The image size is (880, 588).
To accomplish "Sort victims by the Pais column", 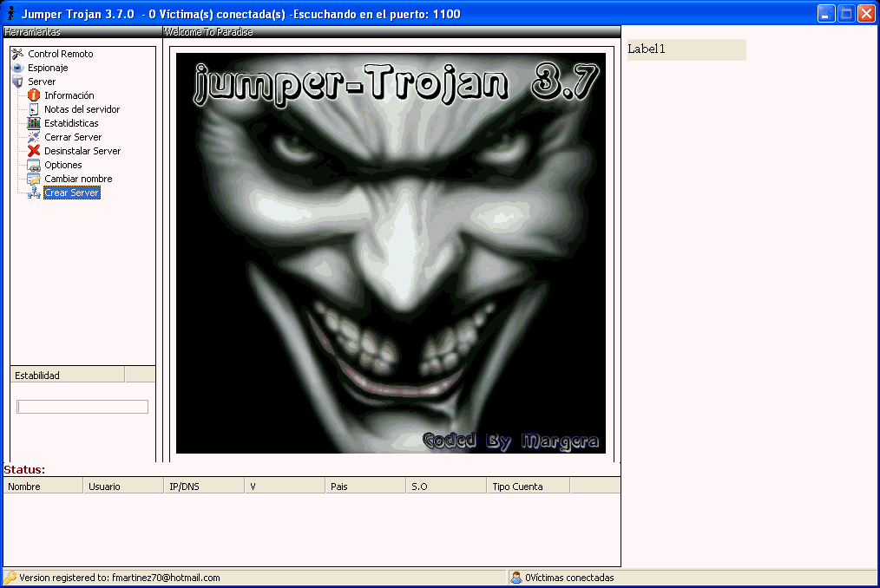I will coord(364,486).
